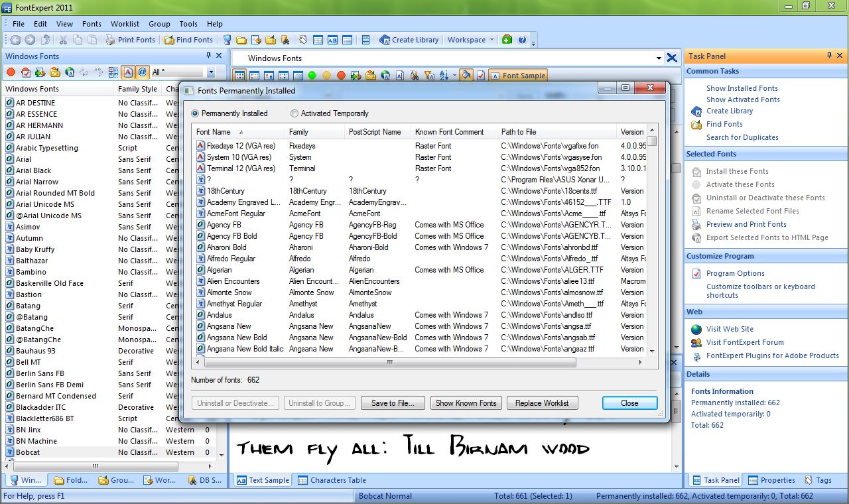The image size is (849, 504).
Task: Click the blue question mark Help icon
Action: click(522, 40)
